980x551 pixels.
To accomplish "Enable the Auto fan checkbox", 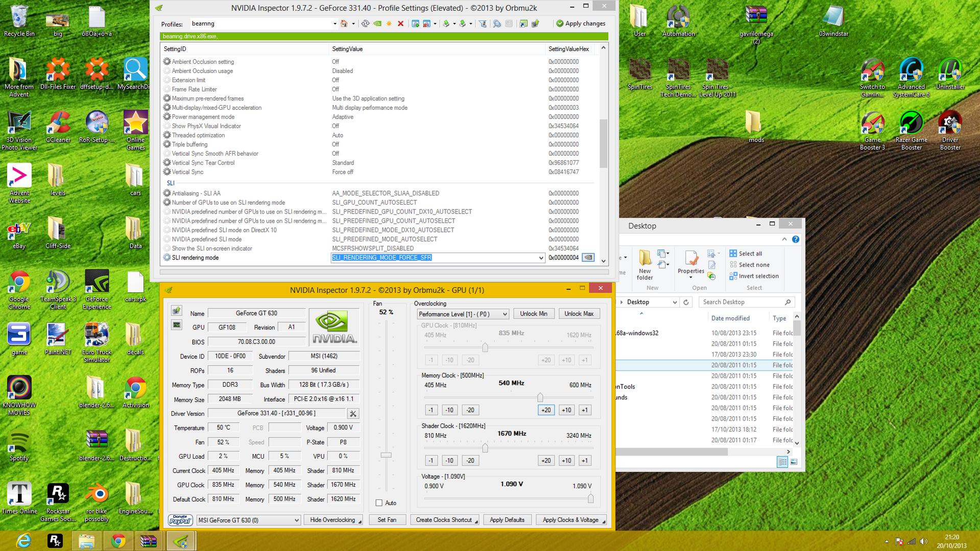I will (x=379, y=503).
